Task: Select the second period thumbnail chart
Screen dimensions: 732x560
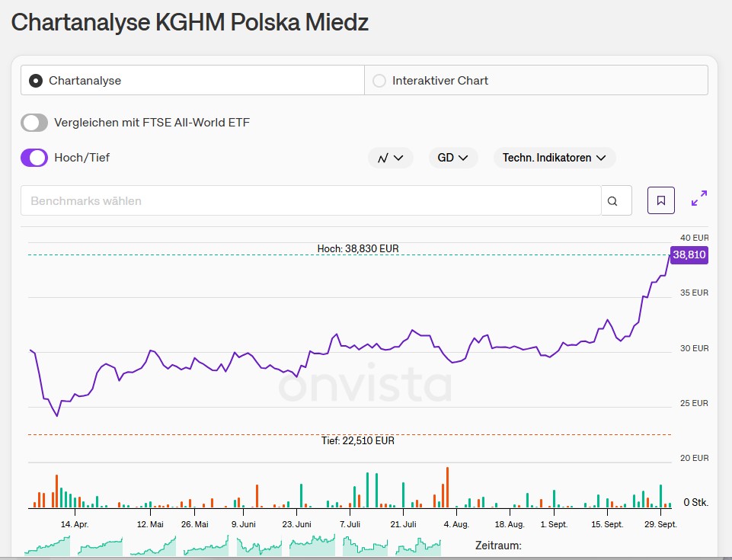Action: 100,546
